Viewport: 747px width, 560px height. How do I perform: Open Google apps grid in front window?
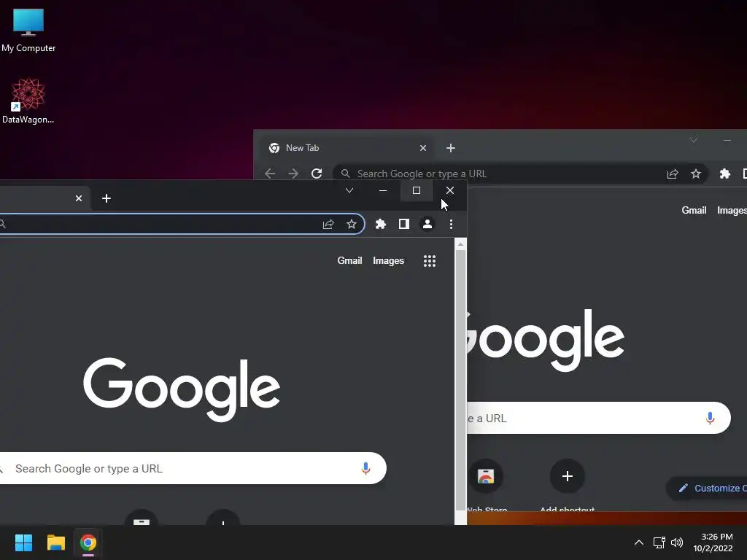coord(430,260)
